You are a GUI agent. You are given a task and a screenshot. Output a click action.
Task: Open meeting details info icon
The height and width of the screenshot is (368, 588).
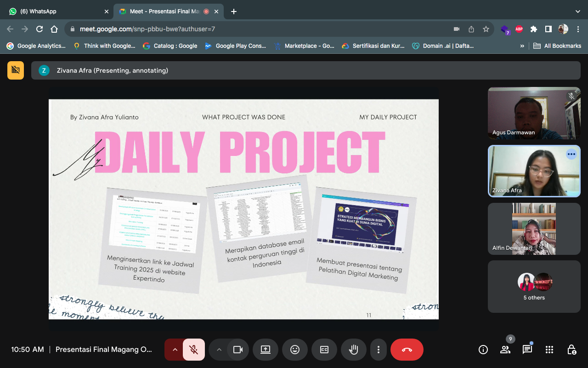coord(483,350)
